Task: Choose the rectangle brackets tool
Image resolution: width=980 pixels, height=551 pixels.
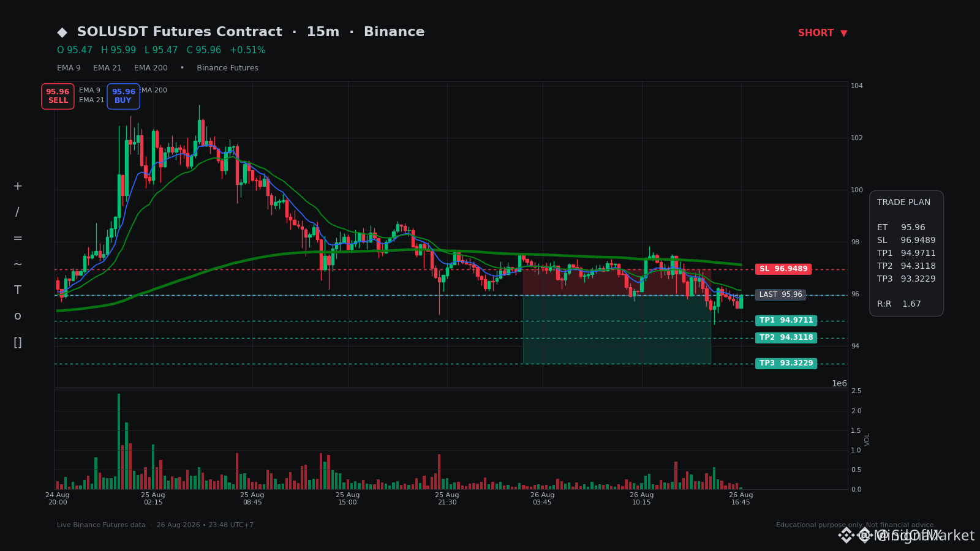Action: 18,342
